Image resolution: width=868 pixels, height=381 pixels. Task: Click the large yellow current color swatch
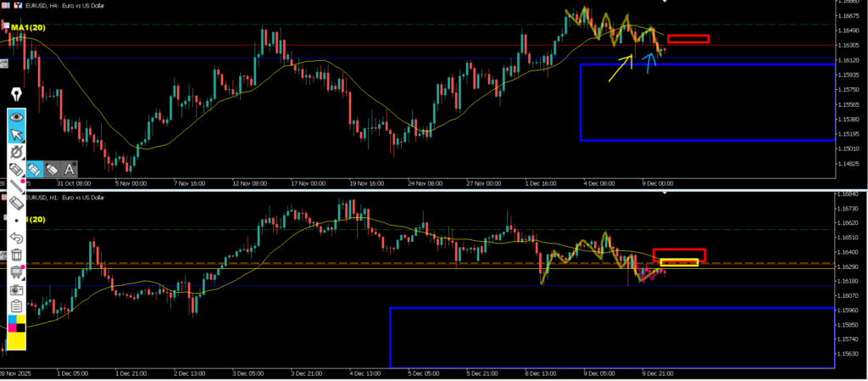[17, 341]
